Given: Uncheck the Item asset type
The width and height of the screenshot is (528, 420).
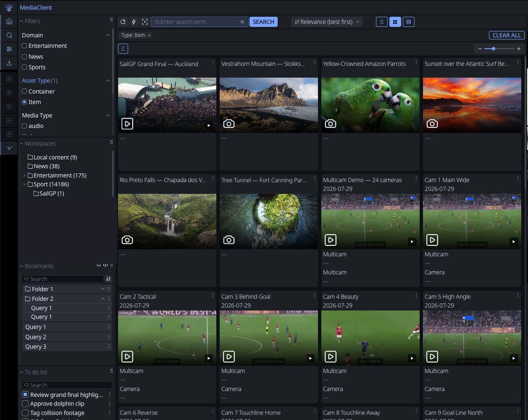Looking at the screenshot, I should pyautogui.click(x=24, y=102).
